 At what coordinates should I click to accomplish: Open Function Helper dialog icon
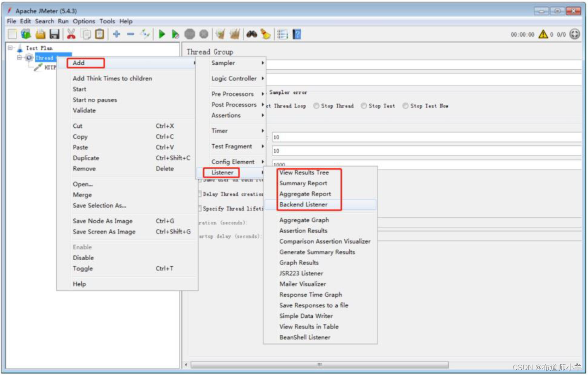(283, 34)
